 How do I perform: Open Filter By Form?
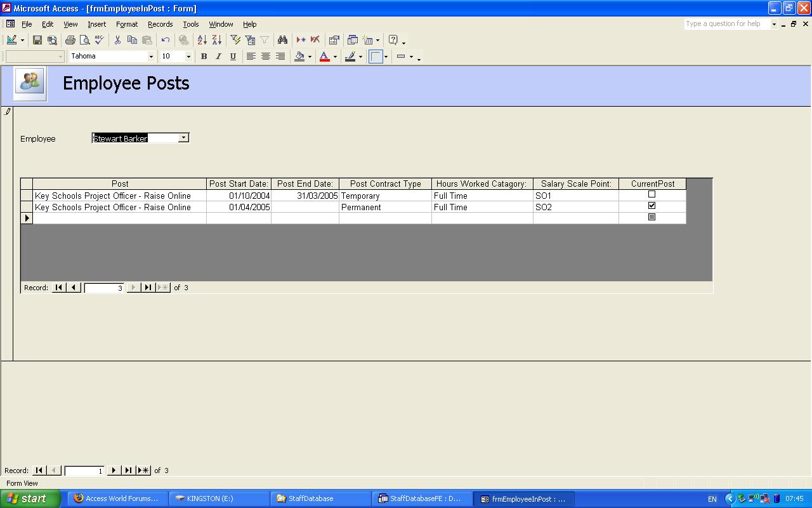coord(250,40)
